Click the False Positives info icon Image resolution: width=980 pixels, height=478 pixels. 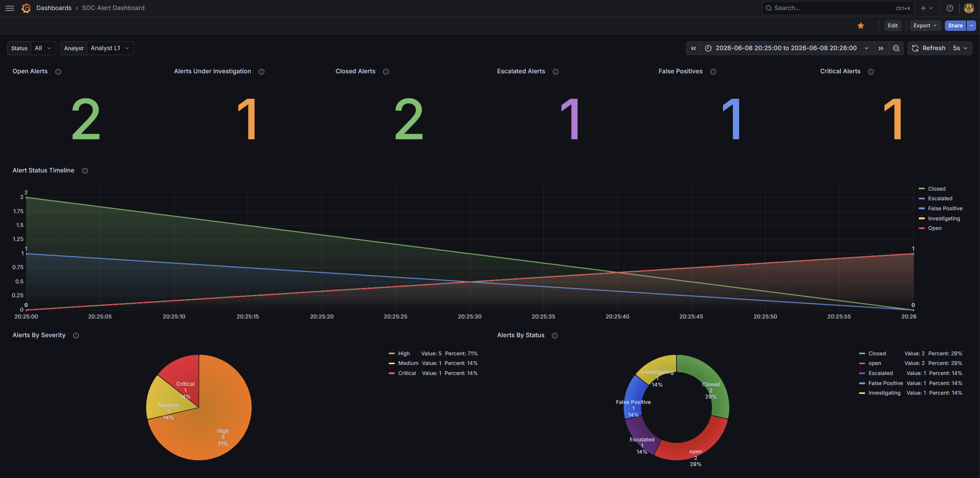pos(713,72)
